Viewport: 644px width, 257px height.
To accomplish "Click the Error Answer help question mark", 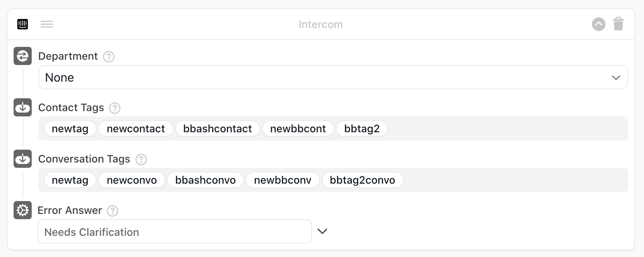I will pos(112,211).
